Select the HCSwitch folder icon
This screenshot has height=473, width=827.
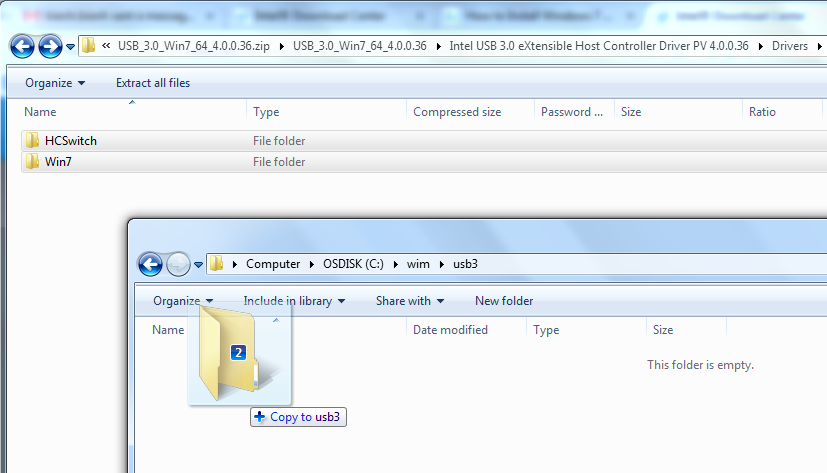click(x=32, y=140)
